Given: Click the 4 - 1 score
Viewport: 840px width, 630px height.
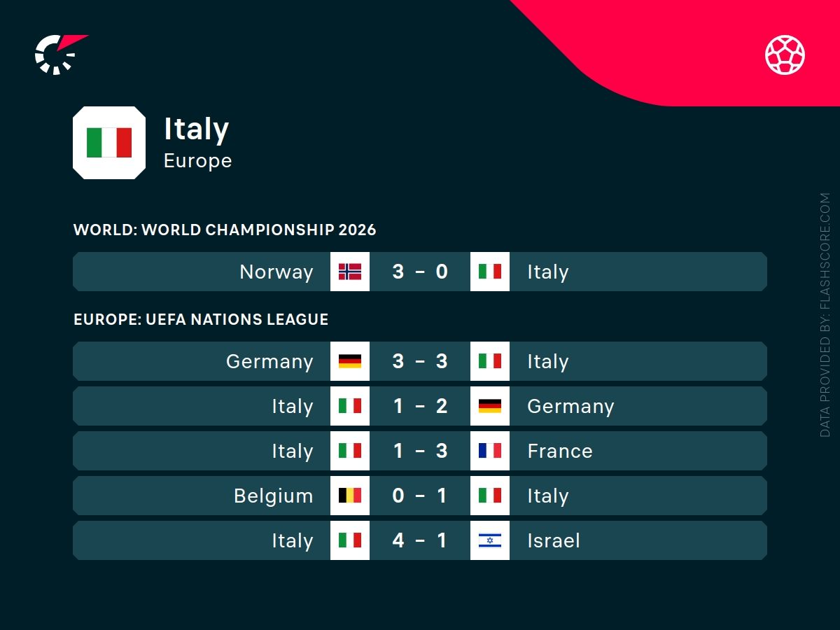Looking at the screenshot, I should coord(420,540).
